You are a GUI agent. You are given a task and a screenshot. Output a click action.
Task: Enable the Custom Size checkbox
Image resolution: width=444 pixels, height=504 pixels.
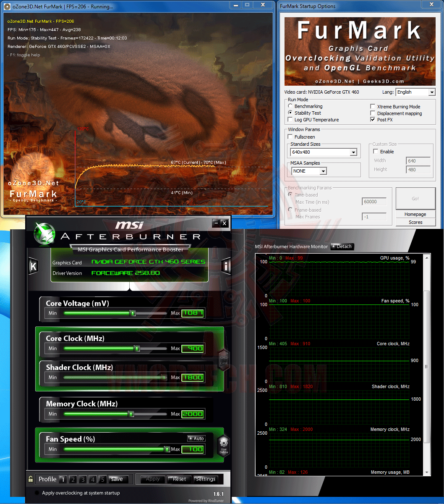(x=376, y=152)
